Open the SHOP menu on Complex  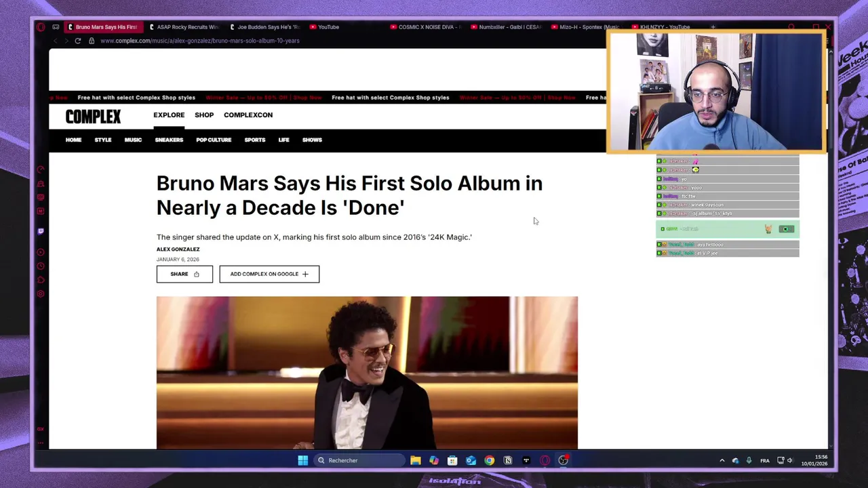click(204, 115)
